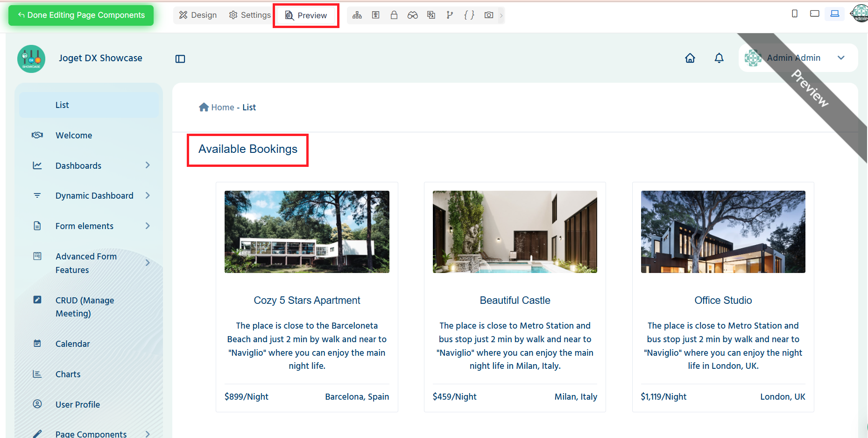Click the Available Bookings heading
868x438 pixels.
click(x=248, y=149)
